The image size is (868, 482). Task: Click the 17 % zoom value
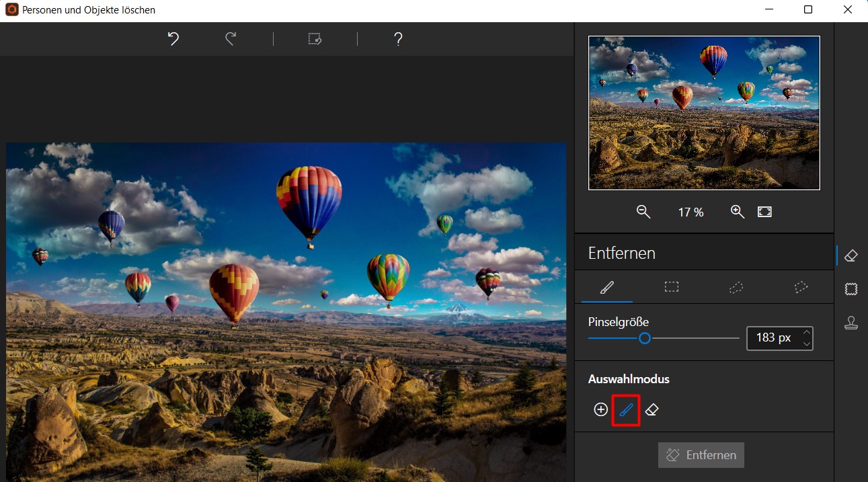tap(691, 212)
